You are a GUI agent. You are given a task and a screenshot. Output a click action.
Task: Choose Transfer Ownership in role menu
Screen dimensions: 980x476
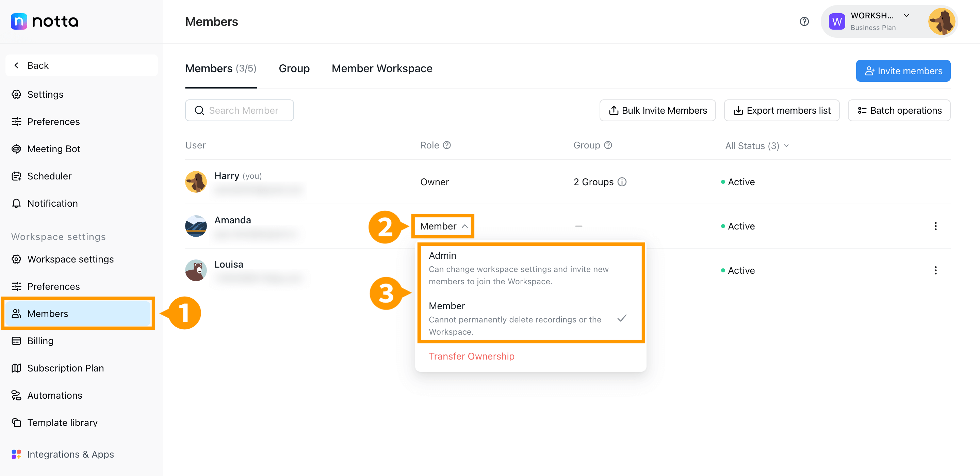coord(471,356)
